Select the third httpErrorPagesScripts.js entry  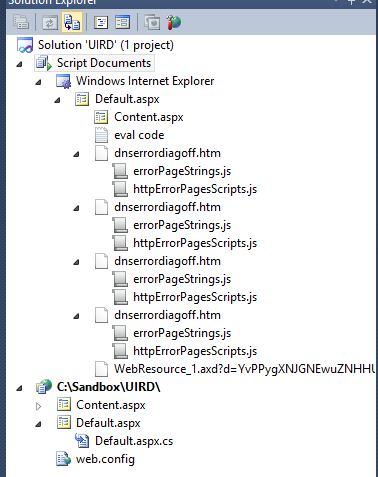point(195,297)
